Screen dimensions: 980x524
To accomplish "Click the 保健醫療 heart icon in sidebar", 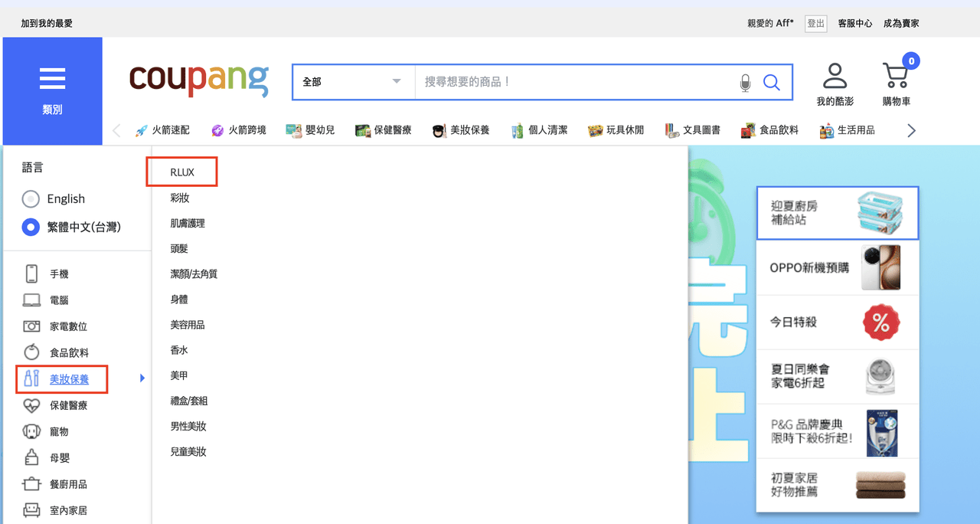I will 31,405.
